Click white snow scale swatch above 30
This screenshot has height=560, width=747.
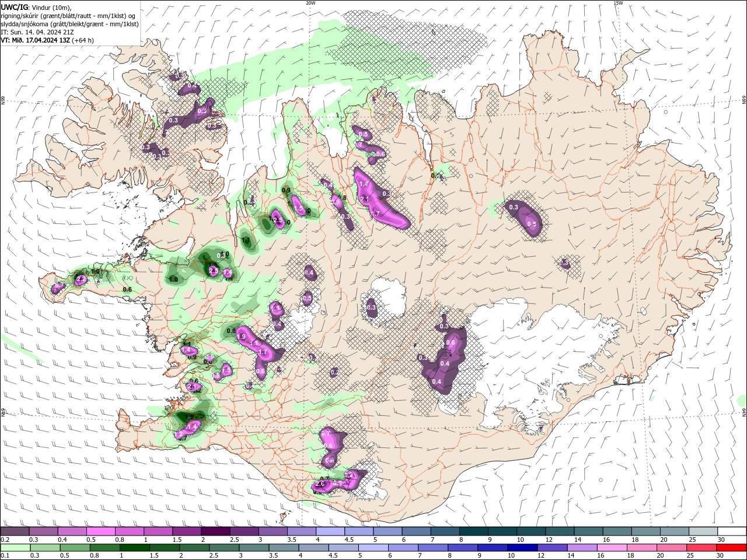[731, 531]
